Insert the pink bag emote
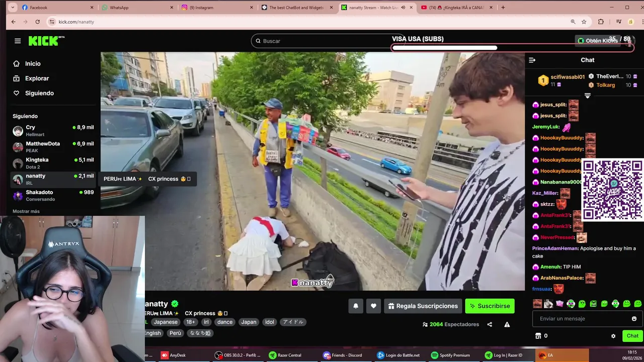Screen dimensions: 644x362 click(559, 304)
